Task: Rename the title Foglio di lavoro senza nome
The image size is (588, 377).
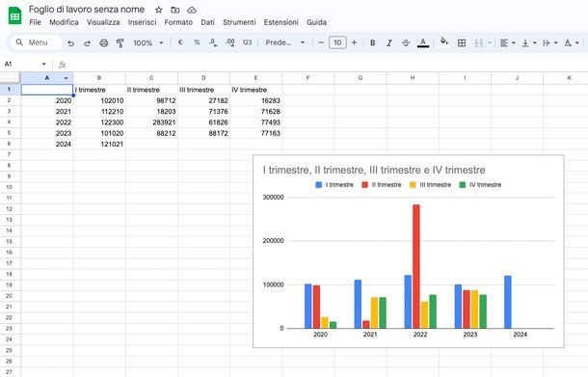Action: 87,10
